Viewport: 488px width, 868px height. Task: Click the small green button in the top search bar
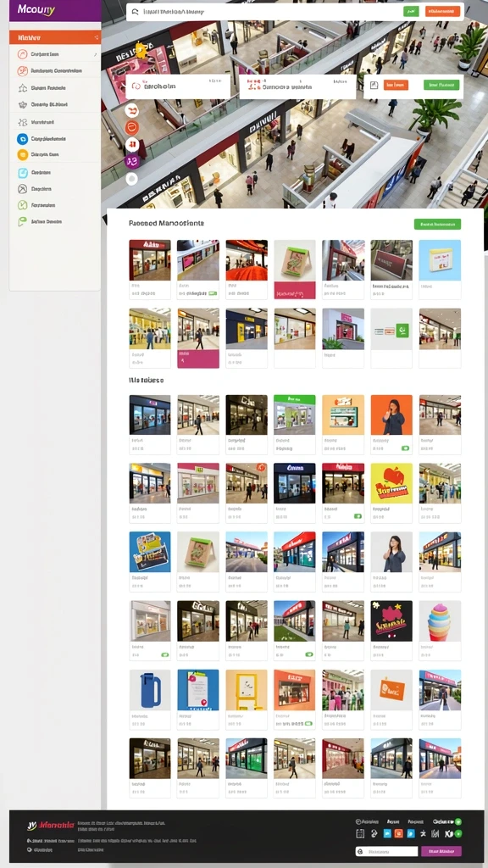click(x=411, y=11)
